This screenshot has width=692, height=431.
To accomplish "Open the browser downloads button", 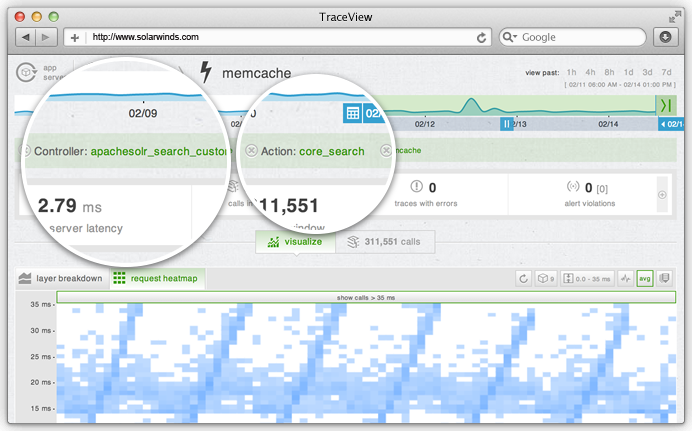I will tap(665, 37).
